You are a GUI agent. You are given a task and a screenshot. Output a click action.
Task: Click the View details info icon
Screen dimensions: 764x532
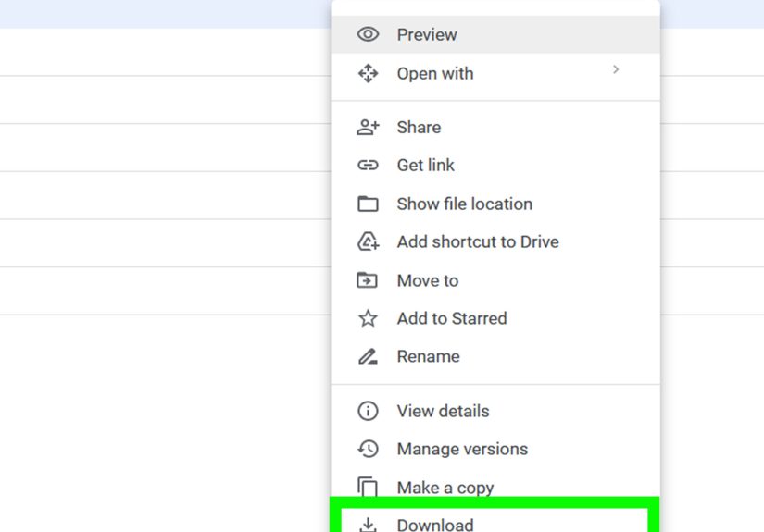point(368,411)
